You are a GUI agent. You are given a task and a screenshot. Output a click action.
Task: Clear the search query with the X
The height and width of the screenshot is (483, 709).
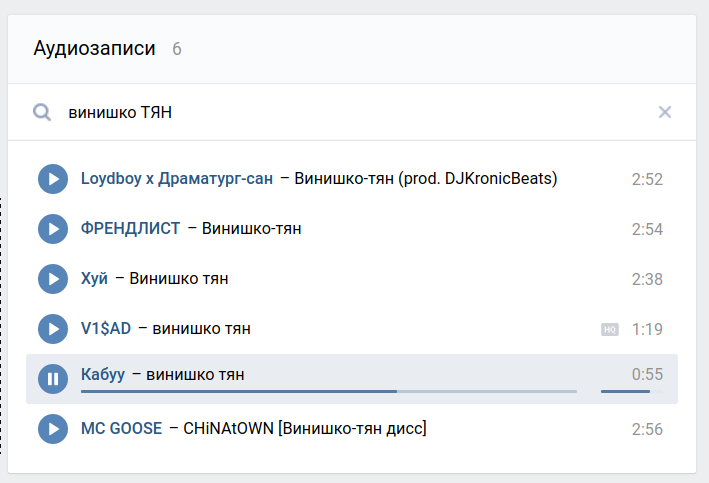click(x=665, y=112)
